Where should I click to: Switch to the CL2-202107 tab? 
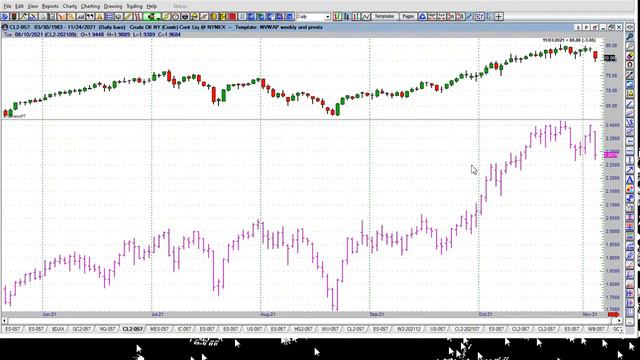click(x=467, y=329)
